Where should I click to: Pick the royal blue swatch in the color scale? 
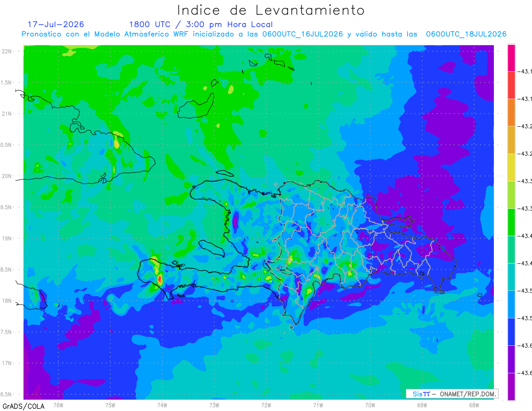[511, 332]
